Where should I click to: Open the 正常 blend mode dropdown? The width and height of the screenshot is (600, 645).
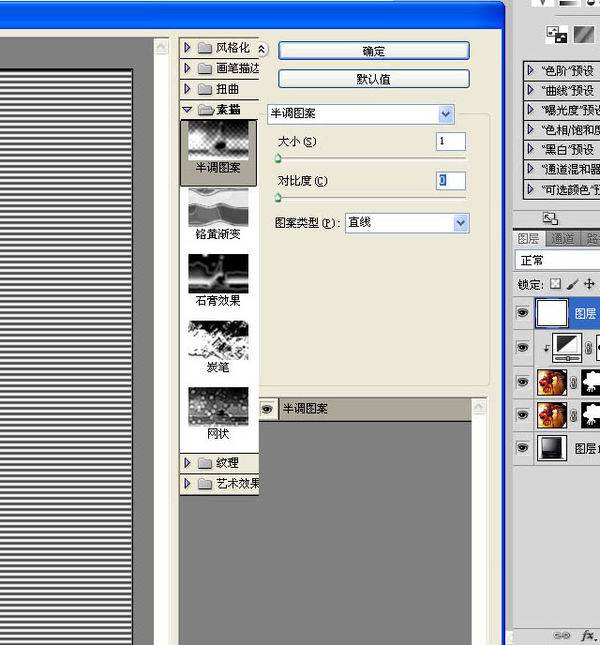point(557,260)
